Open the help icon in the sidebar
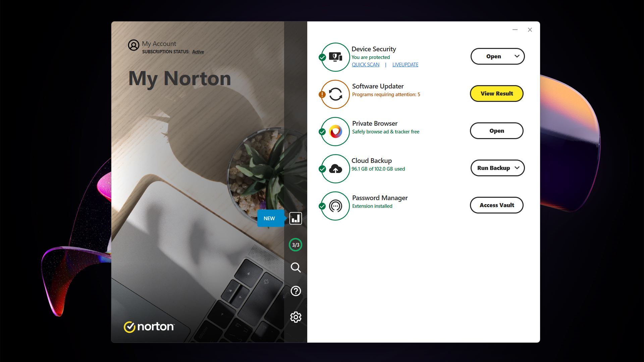This screenshot has height=362, width=644. (x=296, y=291)
